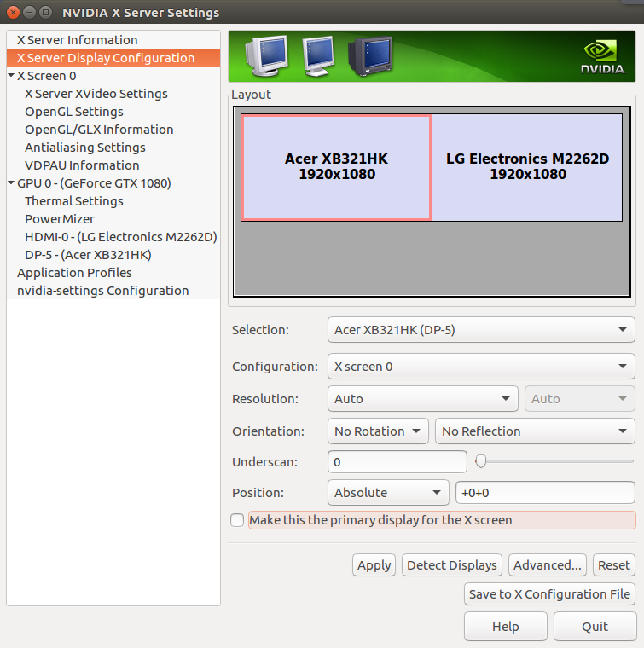Viewport: 644px width, 648px height.
Task: Click the Underscan slider handle
Action: [x=480, y=461]
